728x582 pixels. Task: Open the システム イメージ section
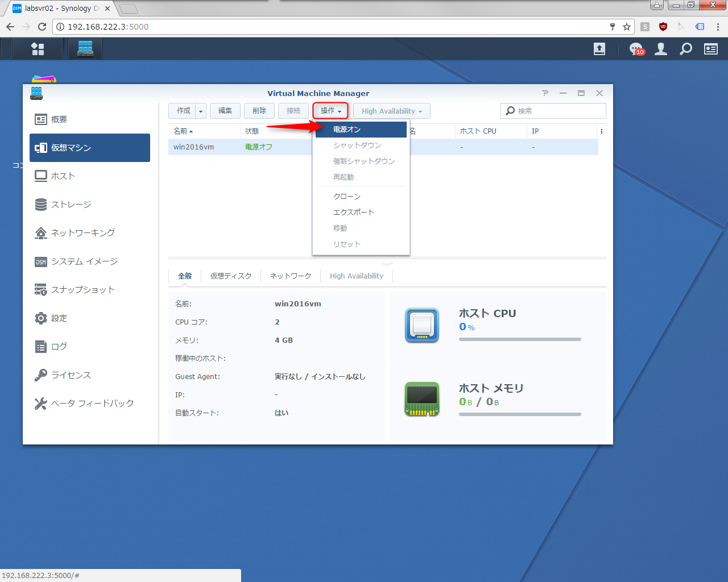[90, 261]
